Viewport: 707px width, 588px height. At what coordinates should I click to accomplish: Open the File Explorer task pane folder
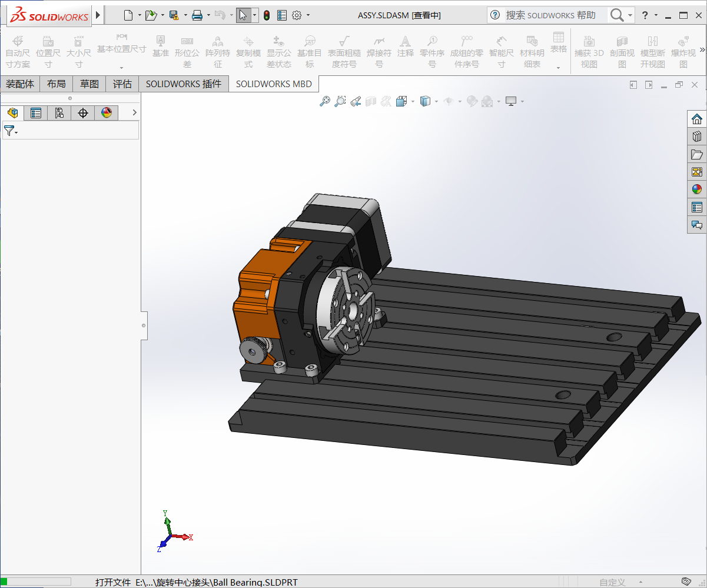pyautogui.click(x=697, y=154)
